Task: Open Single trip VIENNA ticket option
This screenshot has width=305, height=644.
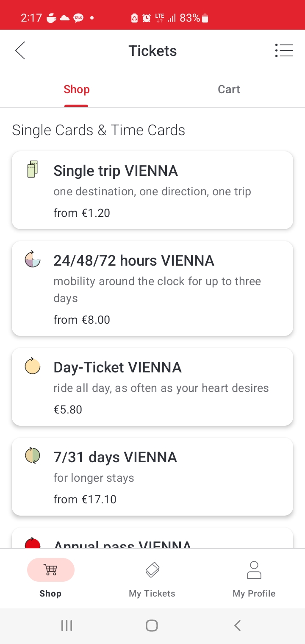Action: (152, 190)
